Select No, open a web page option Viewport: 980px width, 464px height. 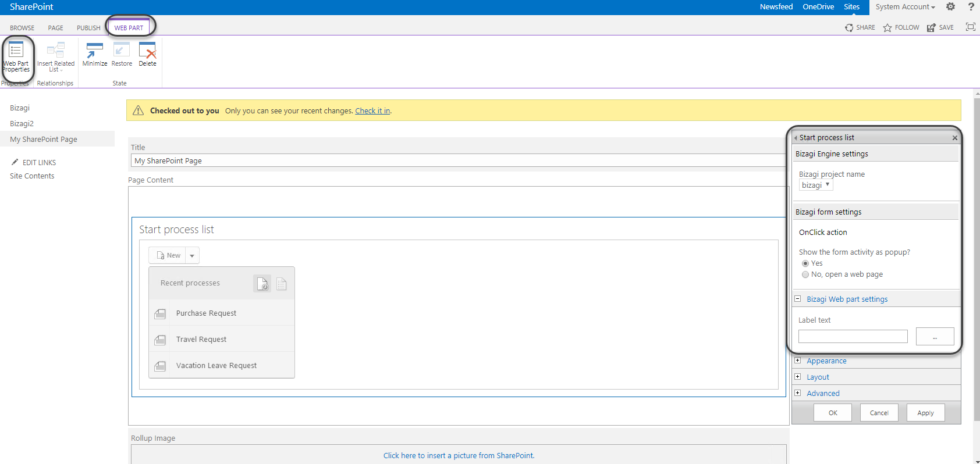[805, 274]
